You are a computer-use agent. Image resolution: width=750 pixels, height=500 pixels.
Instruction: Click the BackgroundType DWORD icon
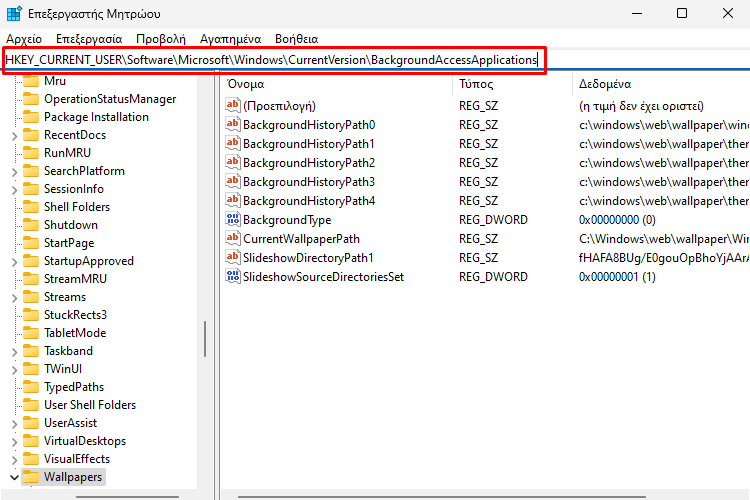pos(233,220)
